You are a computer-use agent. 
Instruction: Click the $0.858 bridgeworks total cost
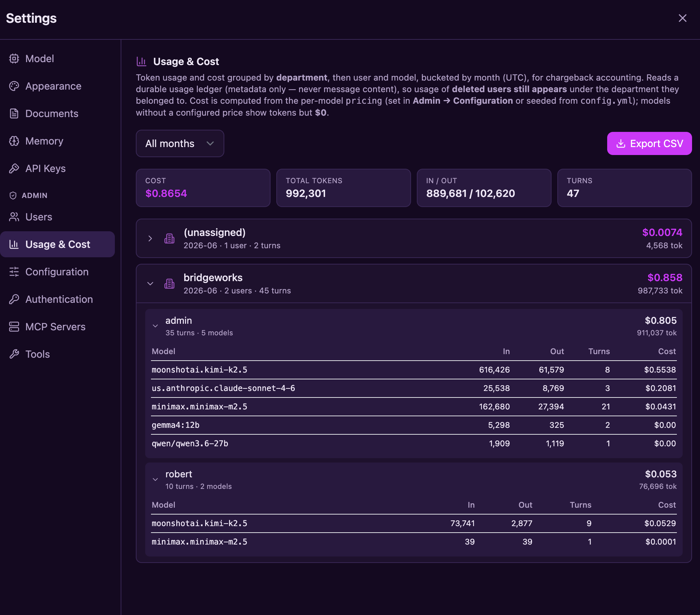(665, 278)
